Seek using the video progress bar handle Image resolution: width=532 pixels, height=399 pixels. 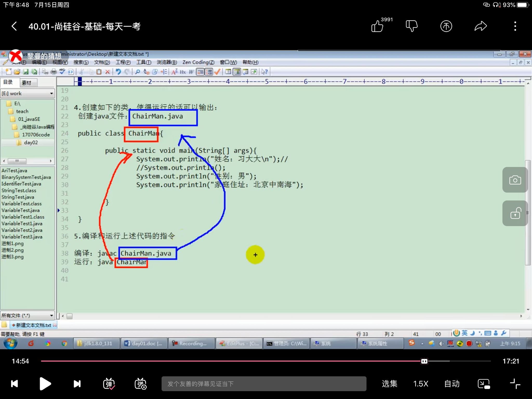click(424, 361)
